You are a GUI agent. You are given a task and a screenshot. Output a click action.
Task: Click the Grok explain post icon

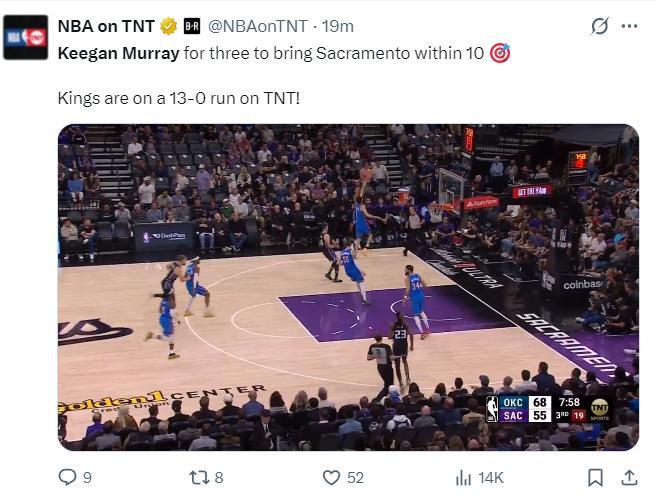[x=600, y=26]
